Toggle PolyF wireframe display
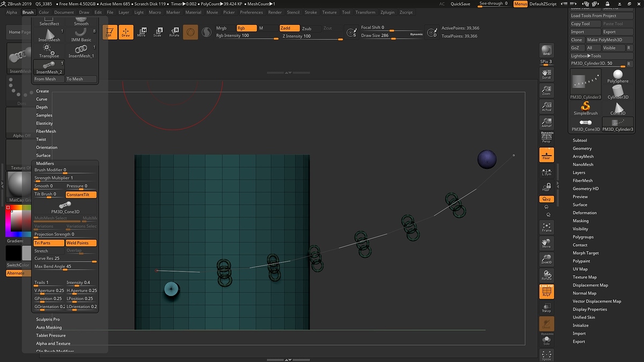644x362 pixels. pyautogui.click(x=546, y=292)
